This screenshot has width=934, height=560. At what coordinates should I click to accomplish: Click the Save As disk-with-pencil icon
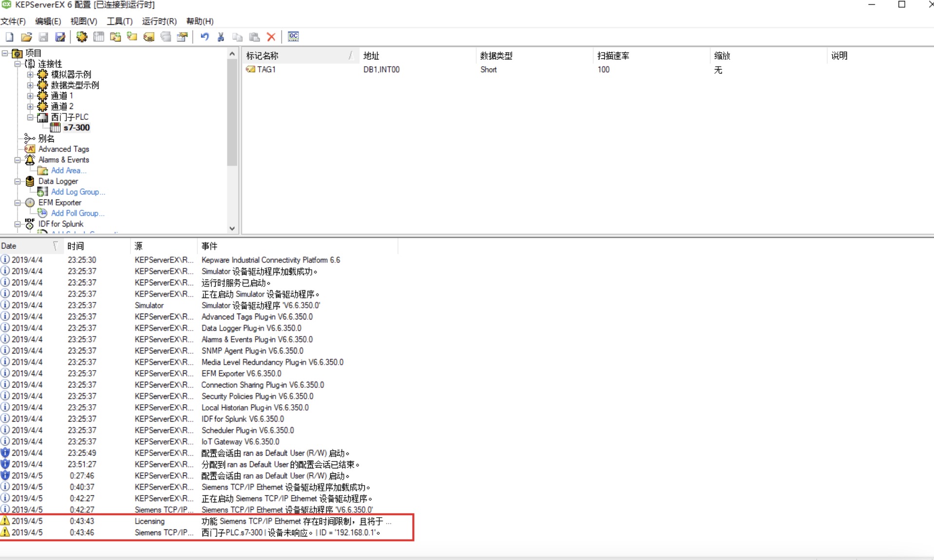click(x=60, y=37)
